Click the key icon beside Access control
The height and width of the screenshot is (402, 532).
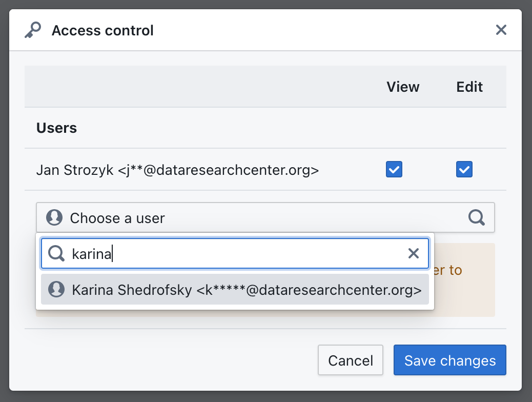(33, 30)
